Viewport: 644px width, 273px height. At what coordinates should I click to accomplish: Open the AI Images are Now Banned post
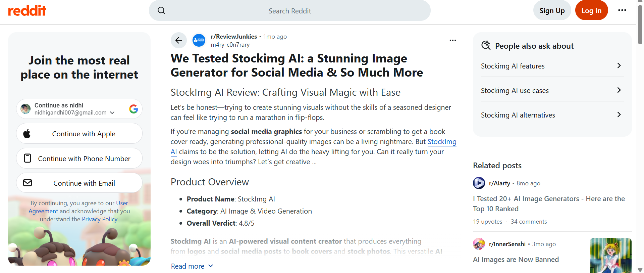tap(516, 259)
